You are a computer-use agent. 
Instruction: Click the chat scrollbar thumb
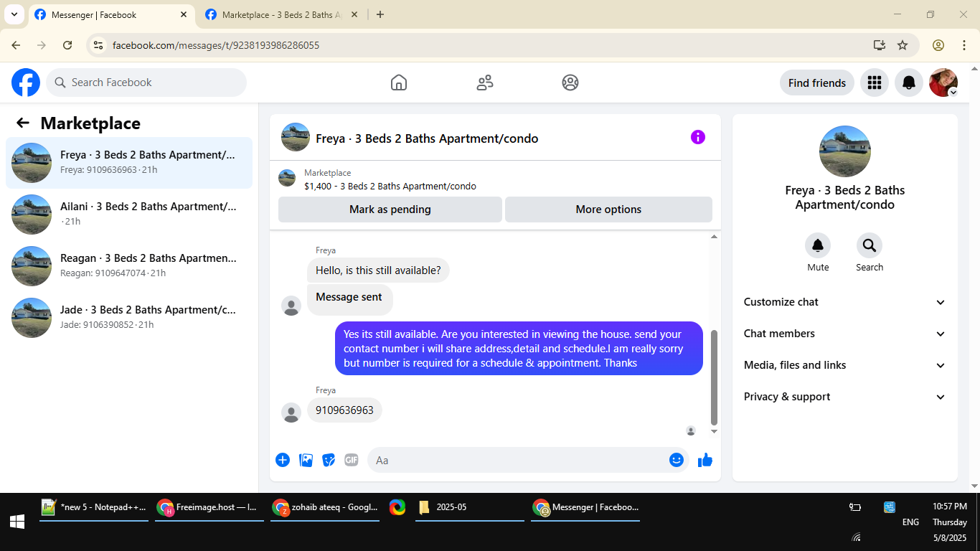[x=714, y=377]
